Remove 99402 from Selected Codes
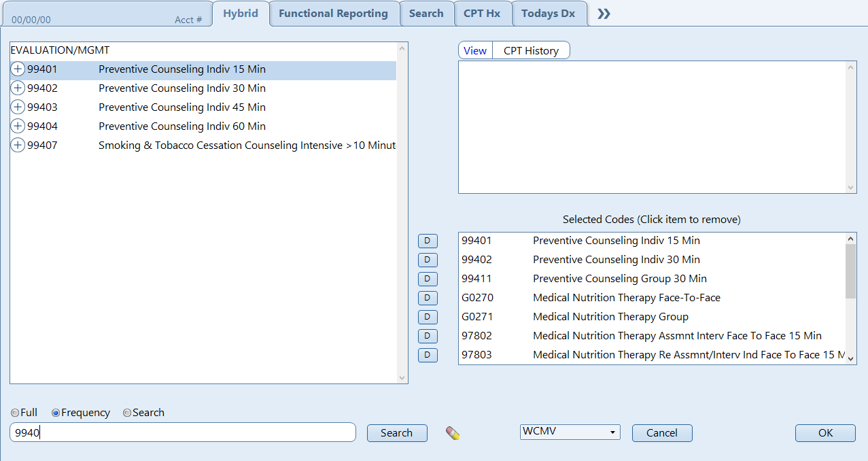This screenshot has width=868, height=461. coord(652,260)
